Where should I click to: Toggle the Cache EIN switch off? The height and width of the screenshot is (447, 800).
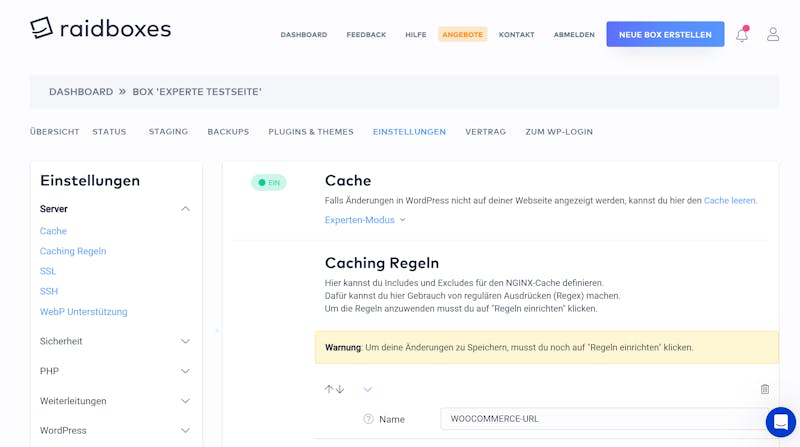pos(268,182)
